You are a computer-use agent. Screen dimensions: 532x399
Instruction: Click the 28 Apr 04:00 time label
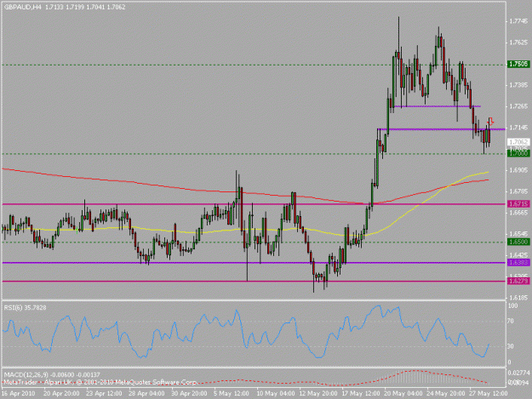(x=146, y=393)
